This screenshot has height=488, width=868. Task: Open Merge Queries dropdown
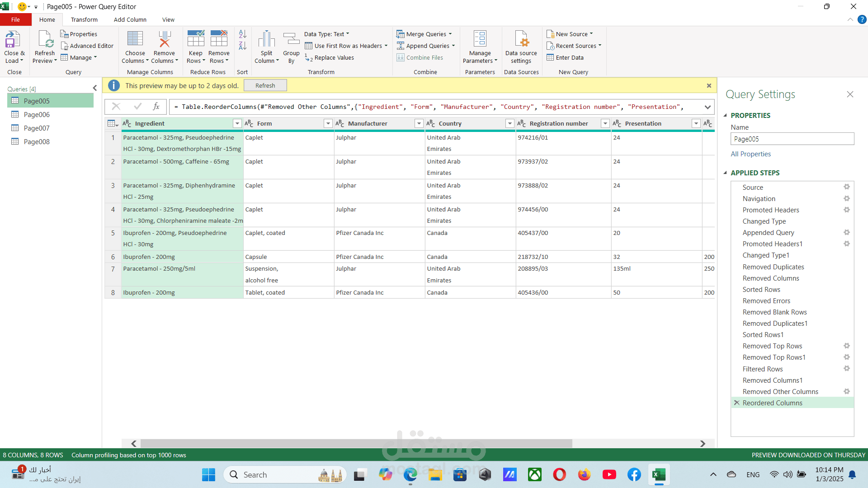coord(424,34)
